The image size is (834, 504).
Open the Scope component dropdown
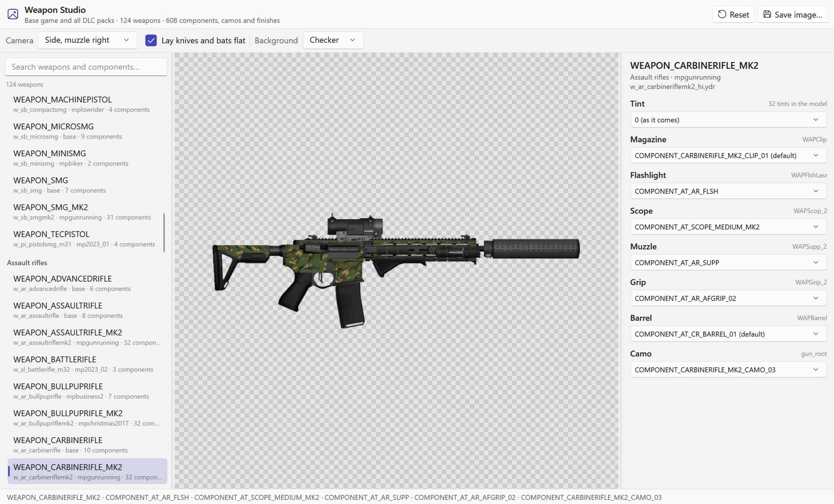click(x=728, y=227)
